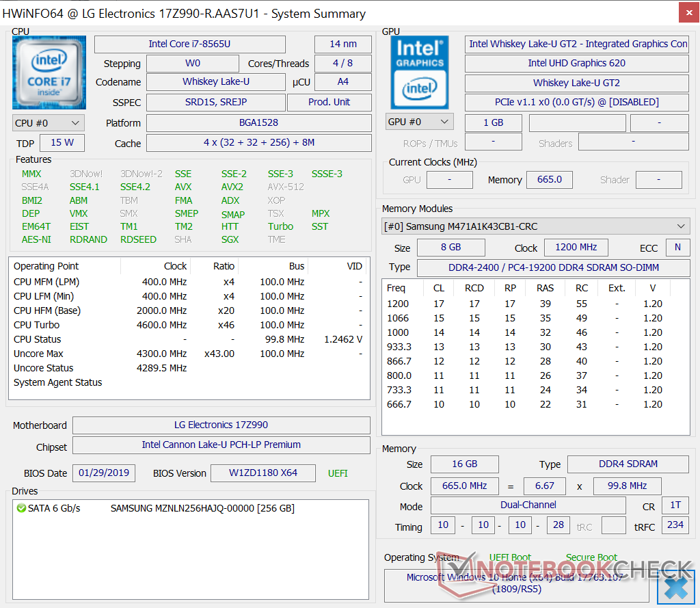Click the Dual-Channel mode field
This screenshot has width=700, height=608.
528,505
